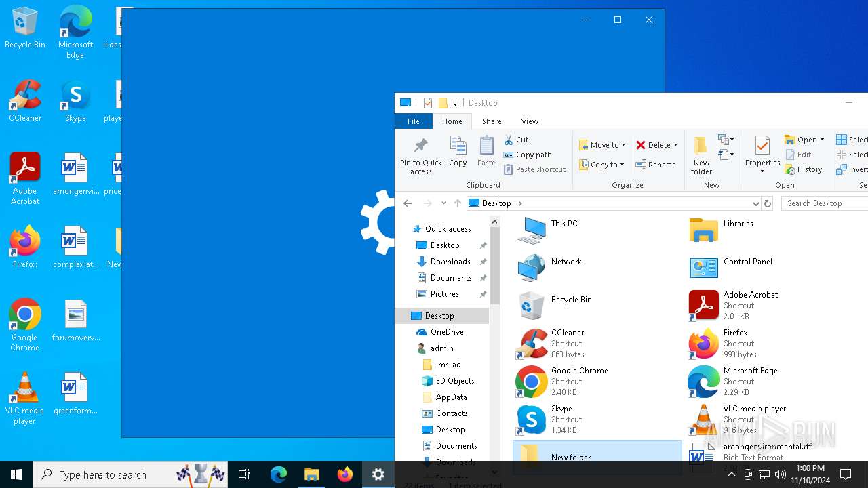Select the VLC media player desktop icon
The height and width of the screenshot is (488, 868).
pyautogui.click(x=25, y=399)
